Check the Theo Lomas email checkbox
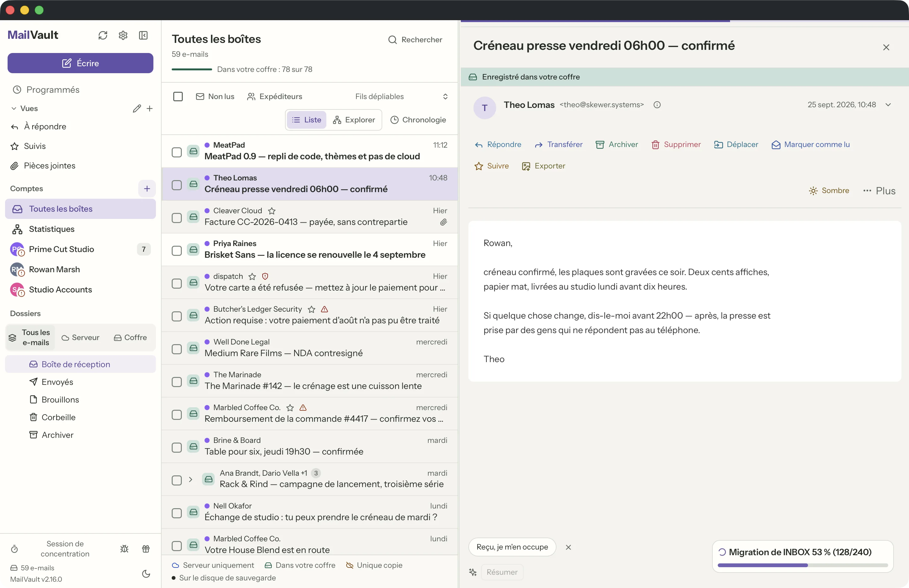Screen dimensions: 909x588 tap(176, 185)
